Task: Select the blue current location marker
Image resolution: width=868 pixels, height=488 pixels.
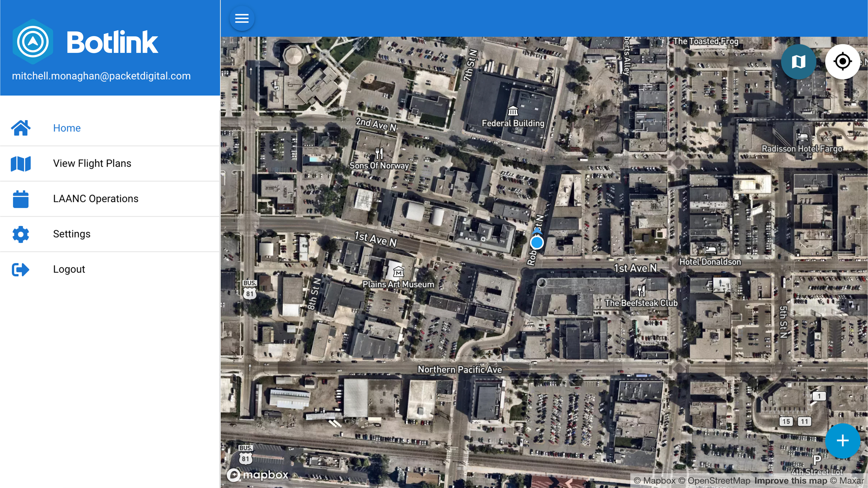Action: pyautogui.click(x=536, y=242)
